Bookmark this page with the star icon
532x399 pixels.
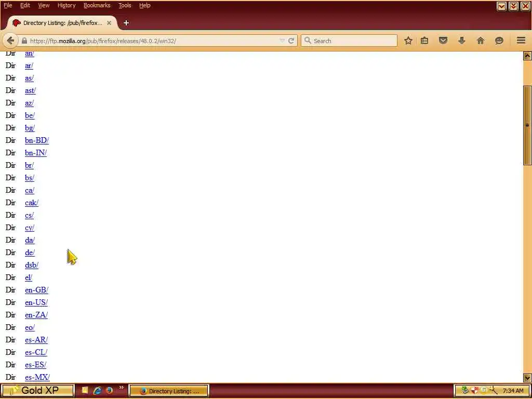[408, 41]
